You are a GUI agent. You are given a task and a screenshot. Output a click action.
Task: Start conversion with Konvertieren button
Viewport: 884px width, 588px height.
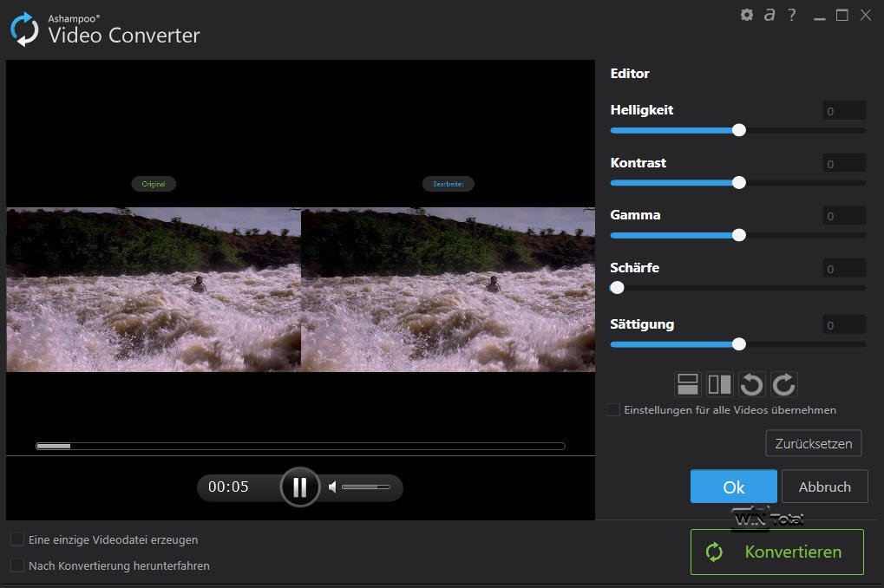coord(777,552)
